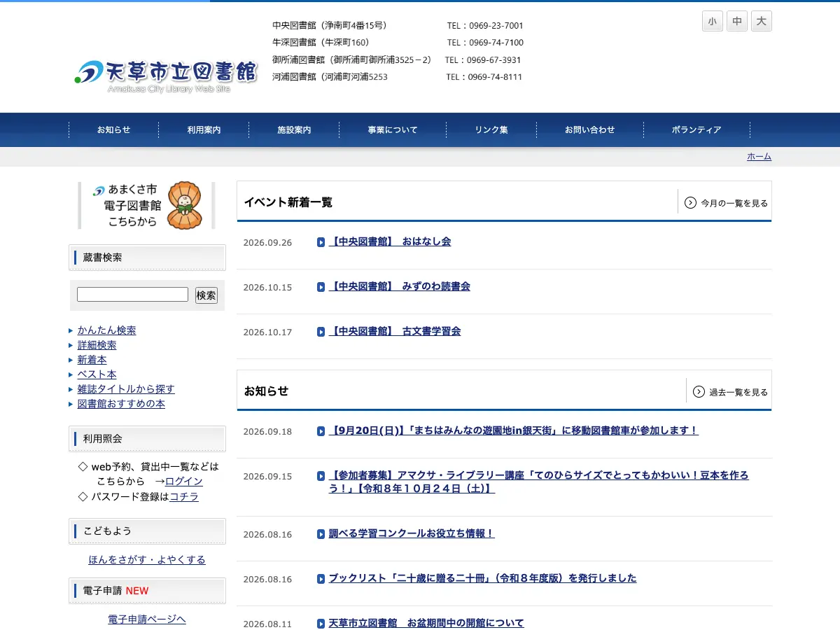
Task: Click the 利用照会 section heading
Action: click(x=147, y=439)
